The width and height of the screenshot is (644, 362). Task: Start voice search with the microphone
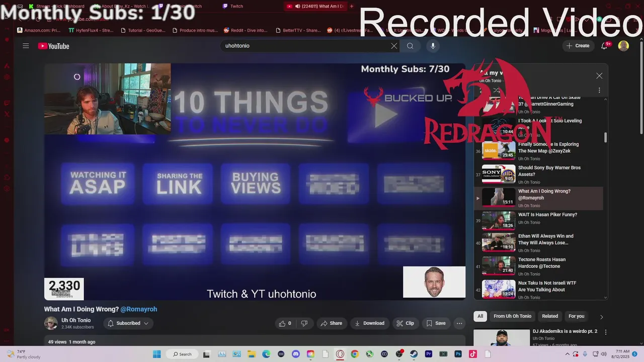tap(433, 46)
